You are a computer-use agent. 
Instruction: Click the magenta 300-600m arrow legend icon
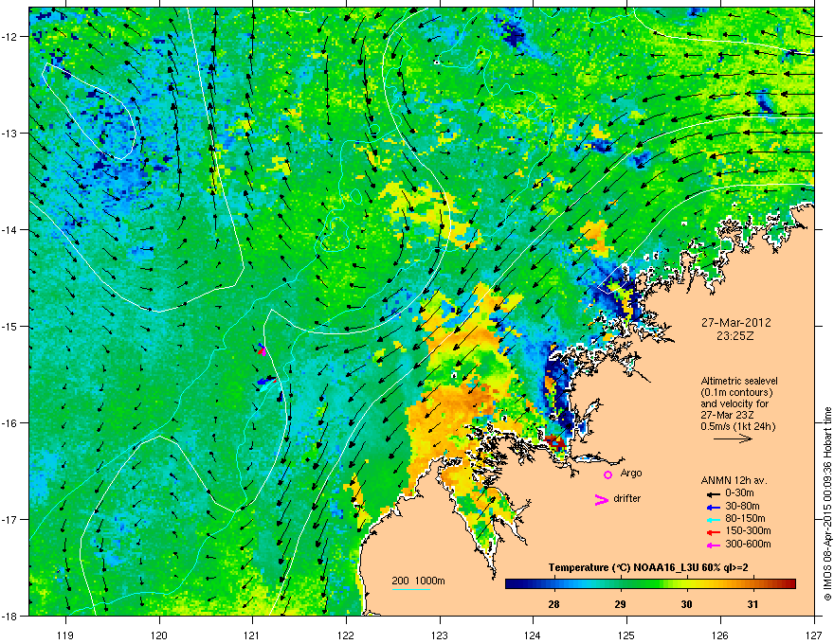714,545
